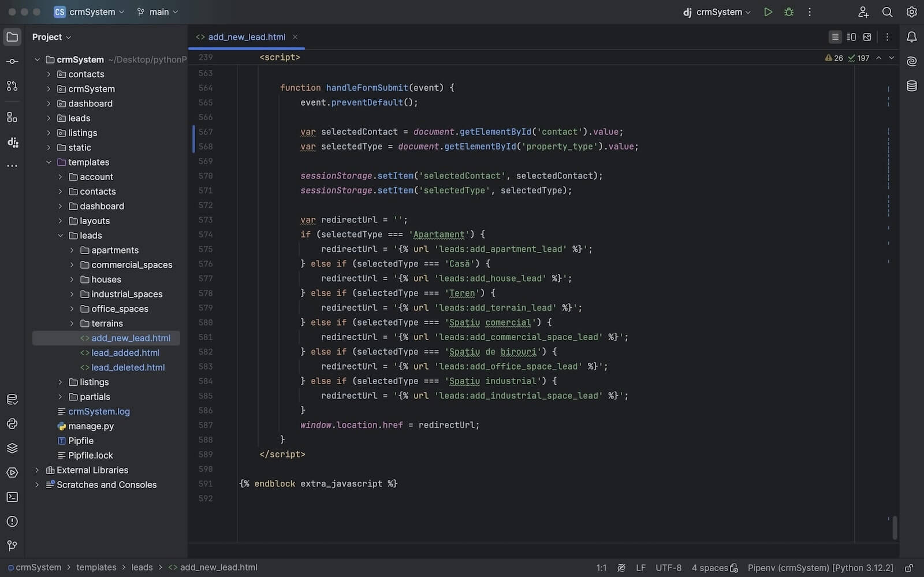Open the main branch dropdown
Viewport: 924px width, 577px height.
click(x=158, y=12)
